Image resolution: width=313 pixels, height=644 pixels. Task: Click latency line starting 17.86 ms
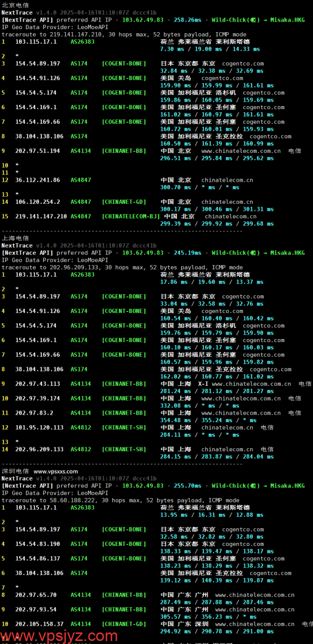click(x=211, y=282)
